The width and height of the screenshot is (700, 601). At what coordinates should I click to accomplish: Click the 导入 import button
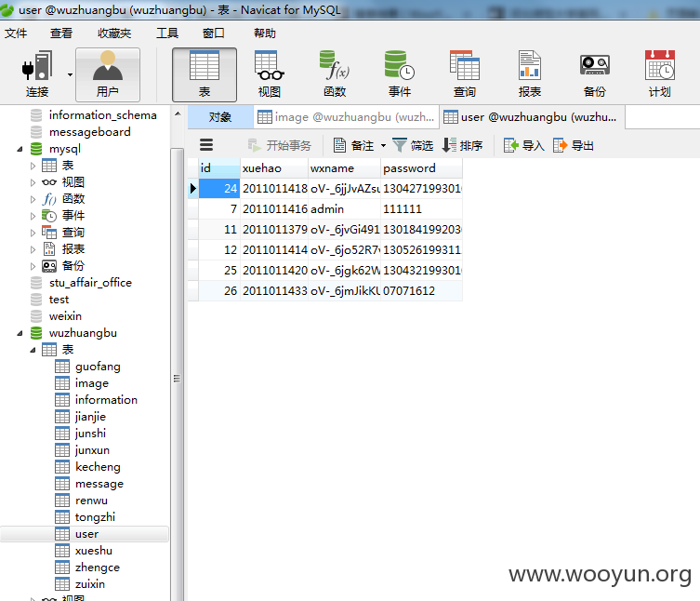(524, 145)
